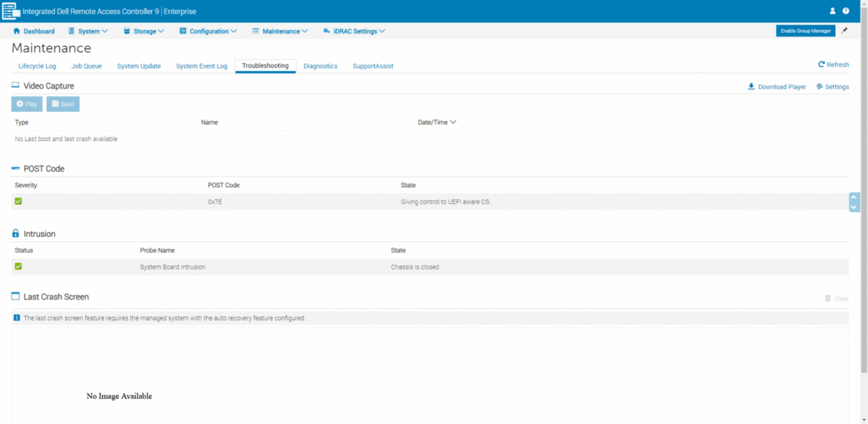
Task: Expand the System menu
Action: tap(88, 31)
